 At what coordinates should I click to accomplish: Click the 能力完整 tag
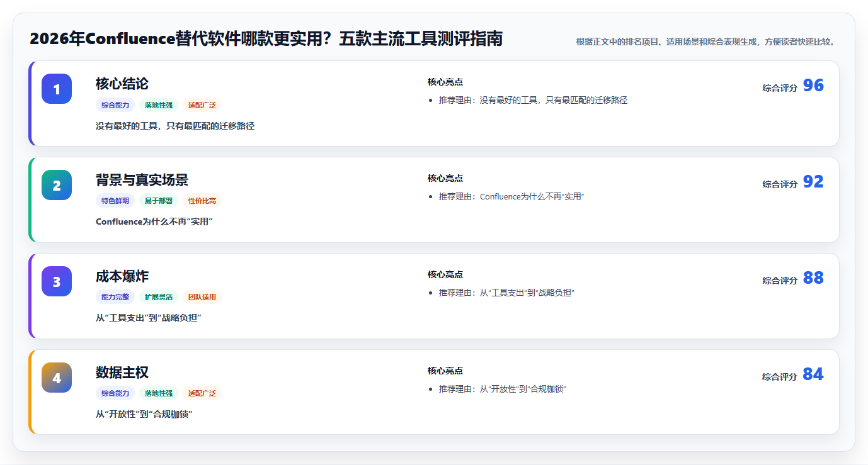click(x=115, y=297)
